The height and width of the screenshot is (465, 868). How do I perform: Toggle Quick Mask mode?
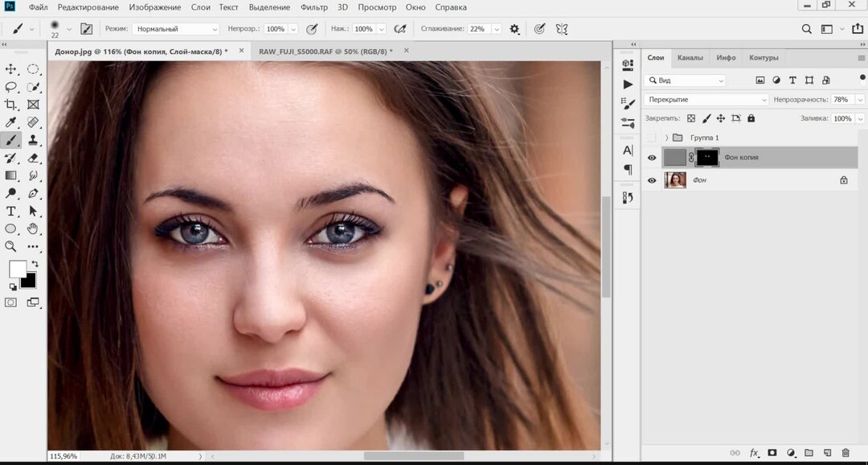point(10,302)
